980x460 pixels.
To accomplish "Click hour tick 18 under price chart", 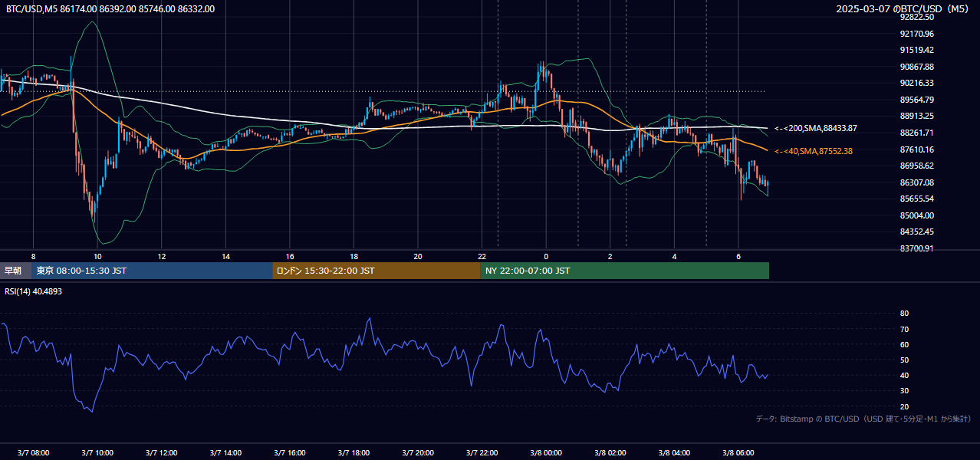I will (354, 256).
